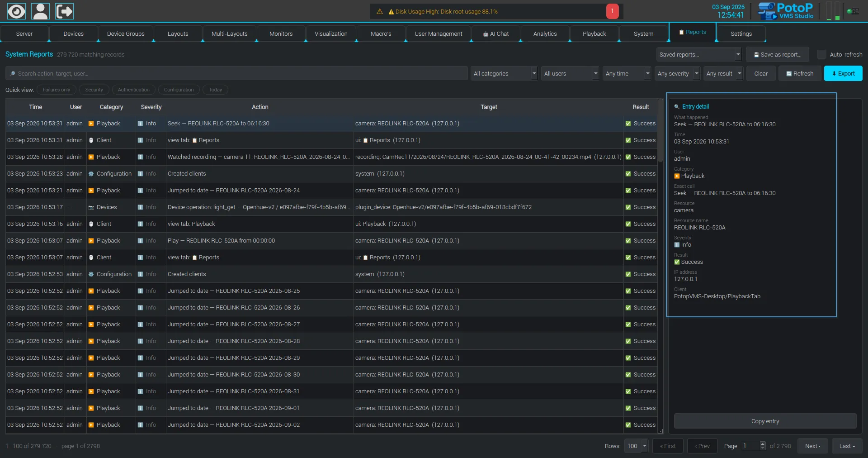Open the All users dropdown

(x=570, y=73)
